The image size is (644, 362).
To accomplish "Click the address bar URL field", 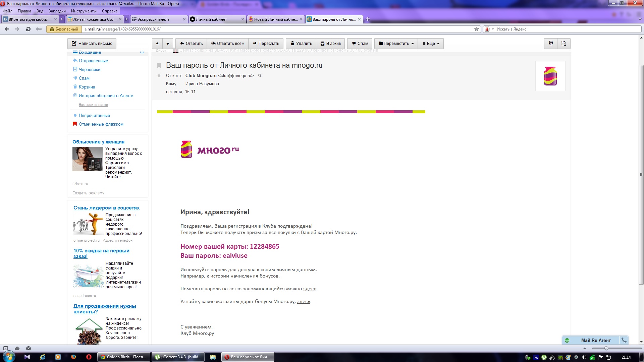I will click(277, 29).
